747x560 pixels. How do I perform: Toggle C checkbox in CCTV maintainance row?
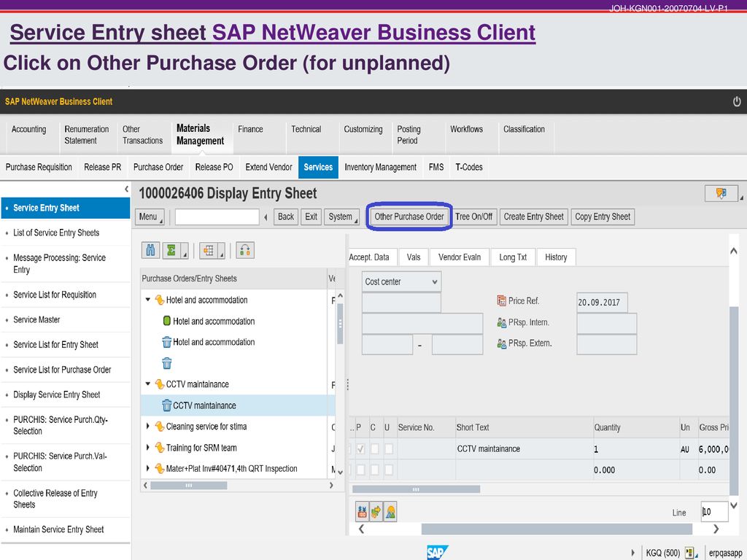pyautogui.click(x=375, y=448)
